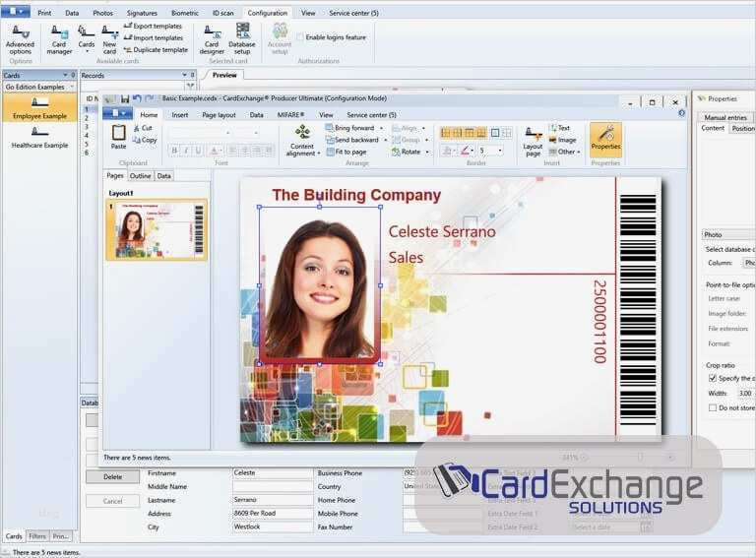Select Employee Example card

pyautogui.click(x=39, y=108)
